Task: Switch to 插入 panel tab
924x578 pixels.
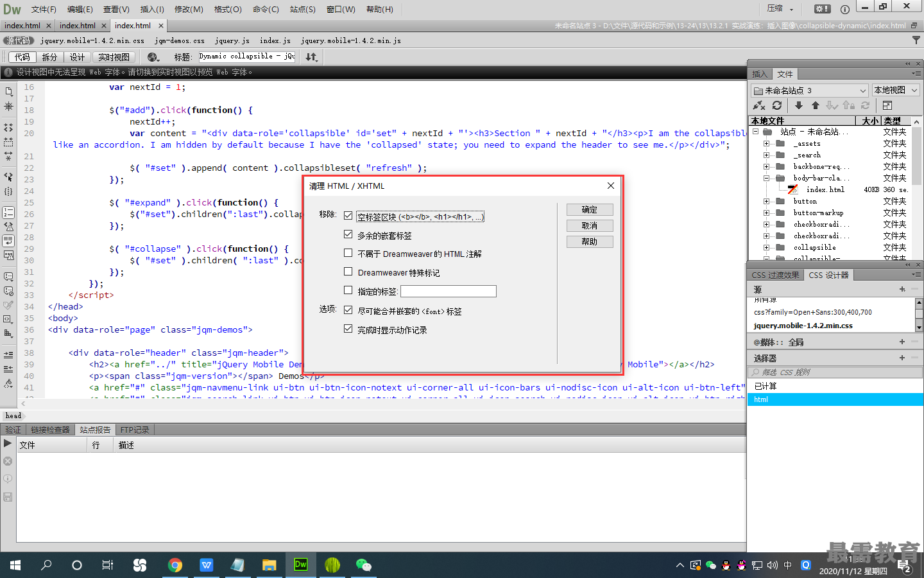Action: tap(760, 74)
